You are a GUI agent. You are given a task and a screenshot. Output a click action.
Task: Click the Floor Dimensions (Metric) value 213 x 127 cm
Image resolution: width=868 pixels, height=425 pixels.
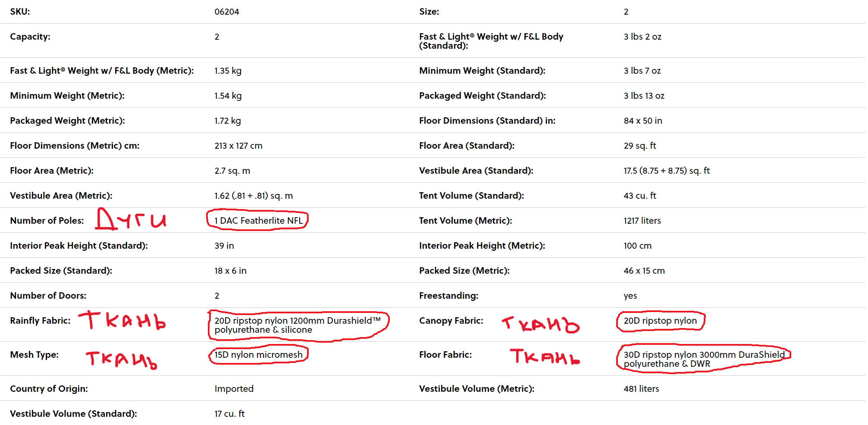[238, 145]
